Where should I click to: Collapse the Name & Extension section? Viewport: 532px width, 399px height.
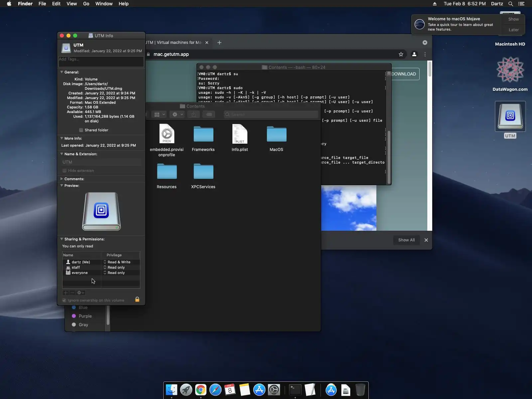62,154
